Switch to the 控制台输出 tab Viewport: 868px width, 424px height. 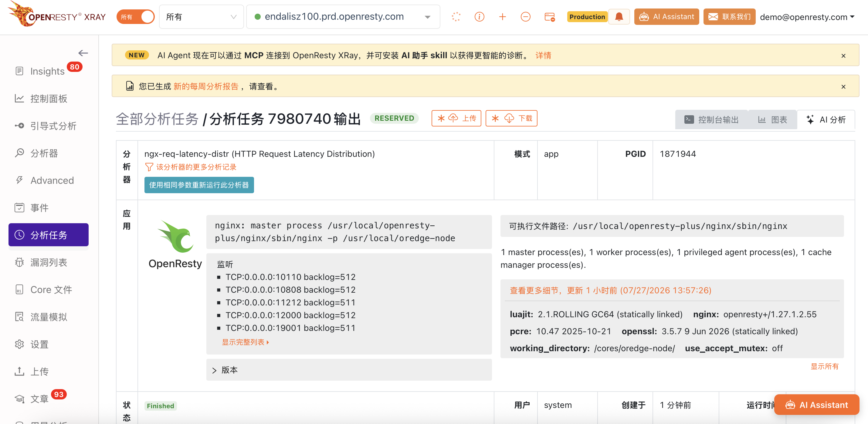(711, 119)
